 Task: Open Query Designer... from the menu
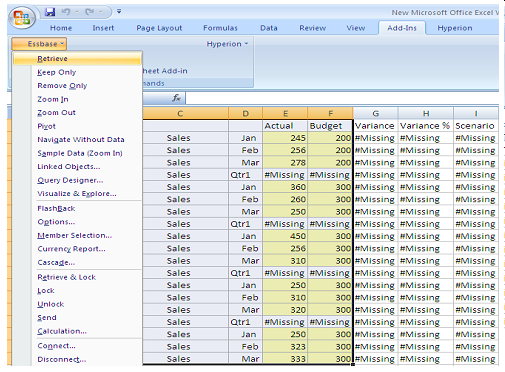(77, 180)
